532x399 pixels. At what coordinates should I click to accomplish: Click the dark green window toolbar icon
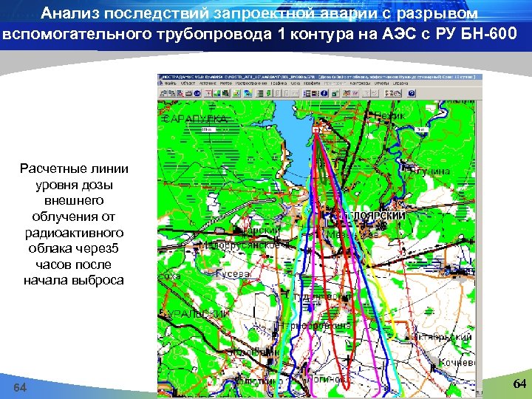[225, 93]
